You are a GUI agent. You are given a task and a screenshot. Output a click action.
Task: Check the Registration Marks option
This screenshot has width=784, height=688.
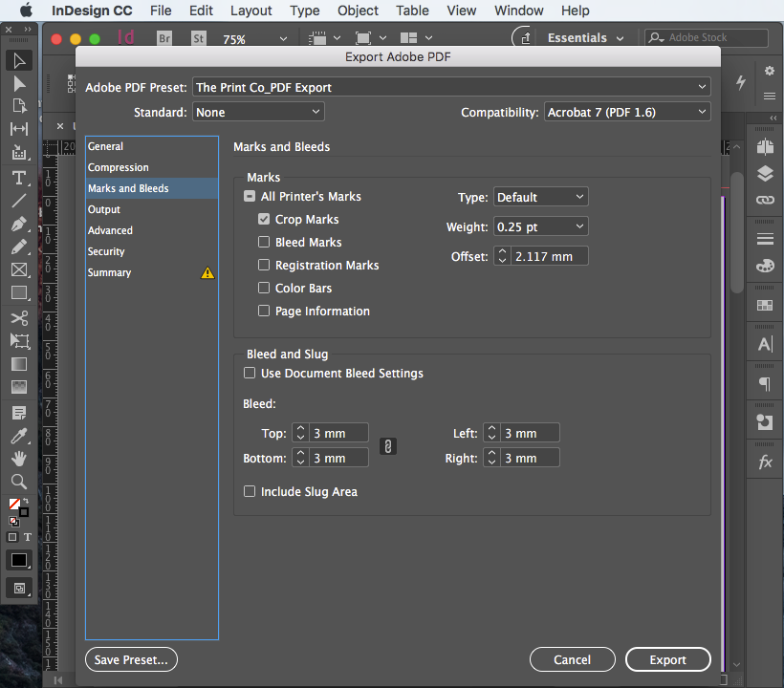(x=264, y=265)
